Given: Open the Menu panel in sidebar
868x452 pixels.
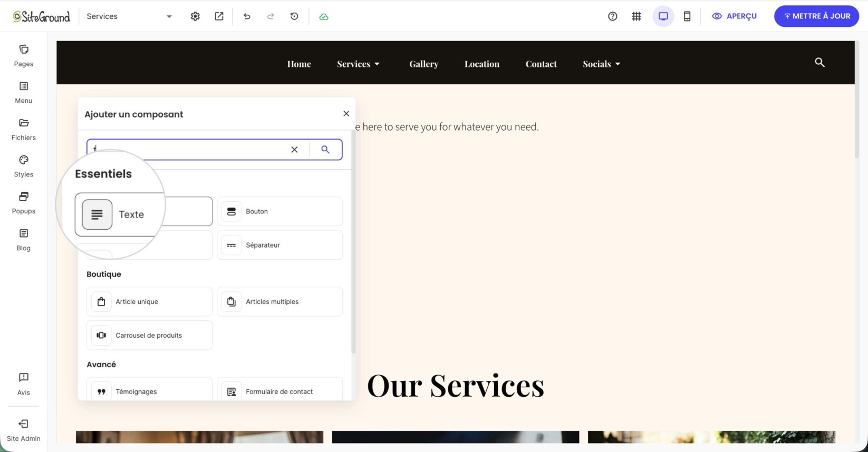Looking at the screenshot, I should [x=24, y=93].
